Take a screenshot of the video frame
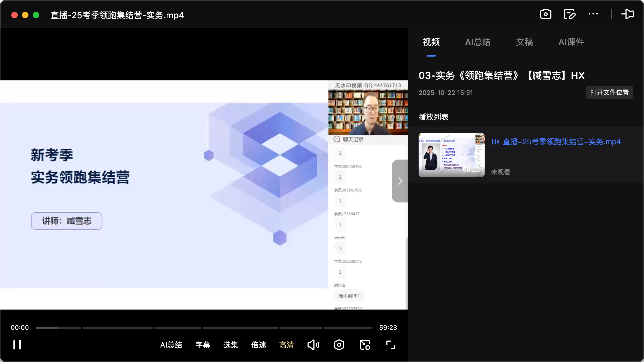 click(x=546, y=14)
